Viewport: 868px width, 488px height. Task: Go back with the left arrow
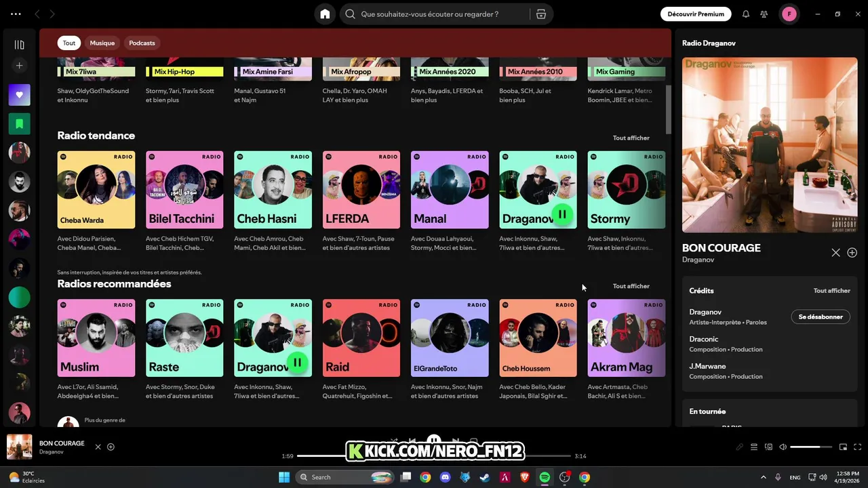click(37, 14)
